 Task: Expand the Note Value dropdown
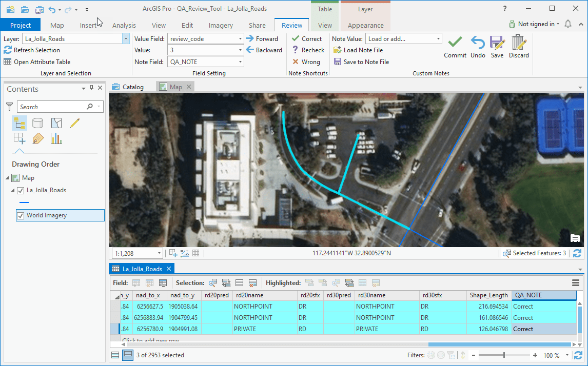tap(438, 38)
